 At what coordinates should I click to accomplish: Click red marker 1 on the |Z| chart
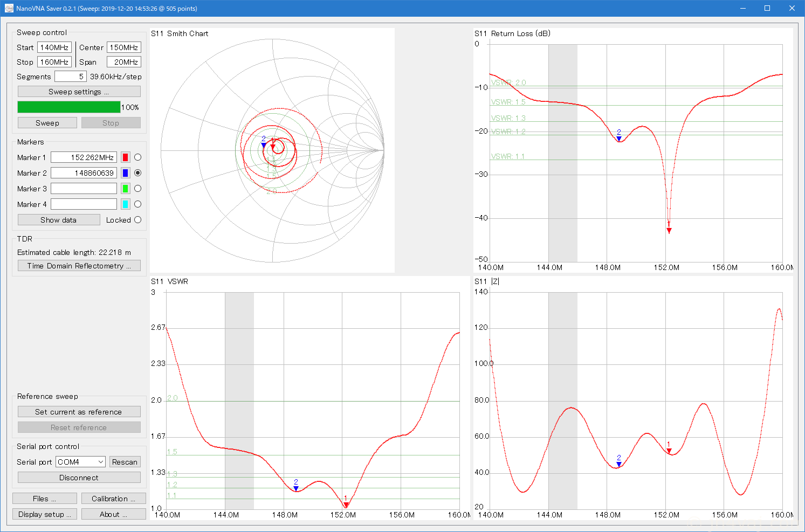click(x=669, y=451)
